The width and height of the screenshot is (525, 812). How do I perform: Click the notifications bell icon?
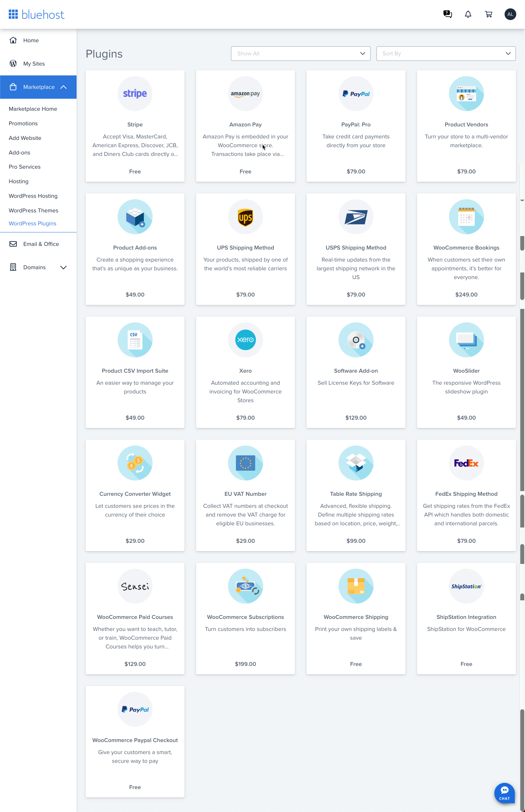point(468,14)
